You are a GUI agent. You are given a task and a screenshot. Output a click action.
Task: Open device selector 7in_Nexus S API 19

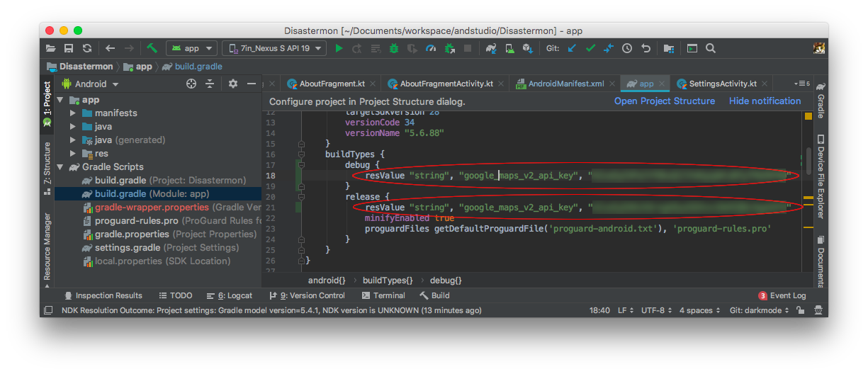(274, 48)
